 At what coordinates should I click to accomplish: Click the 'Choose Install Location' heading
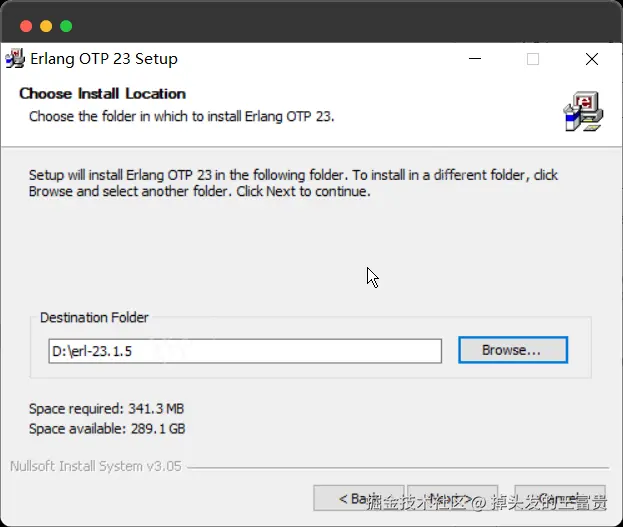coord(103,93)
